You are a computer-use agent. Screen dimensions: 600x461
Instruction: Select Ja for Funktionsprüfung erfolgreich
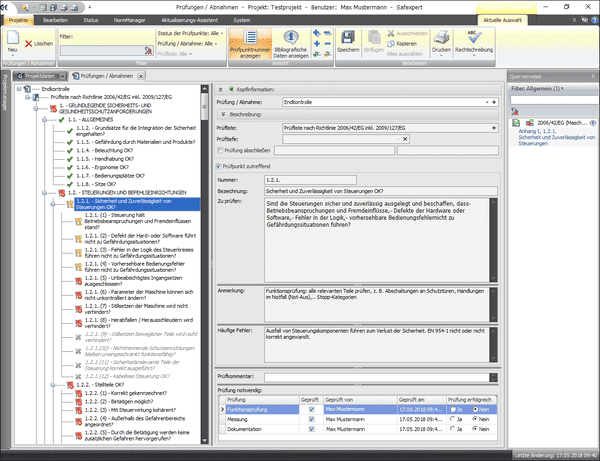point(452,408)
